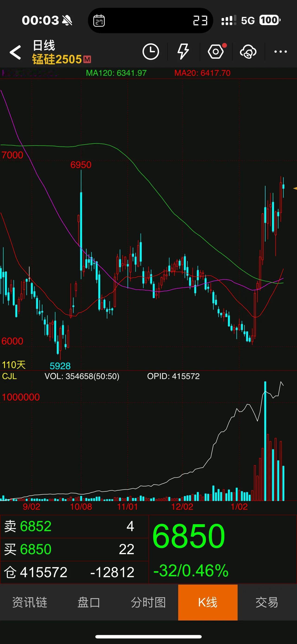Tap the 6000 price axis label

click(12, 341)
